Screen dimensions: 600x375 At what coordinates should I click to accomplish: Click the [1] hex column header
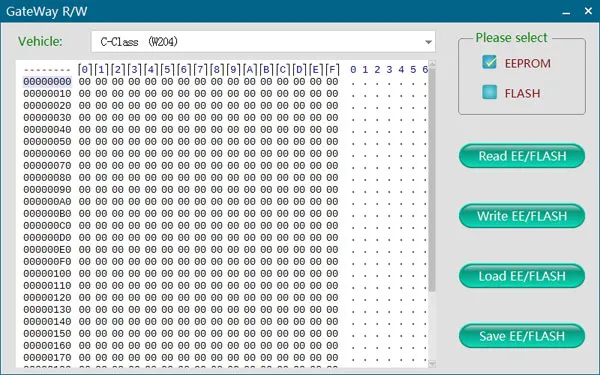[101, 70]
